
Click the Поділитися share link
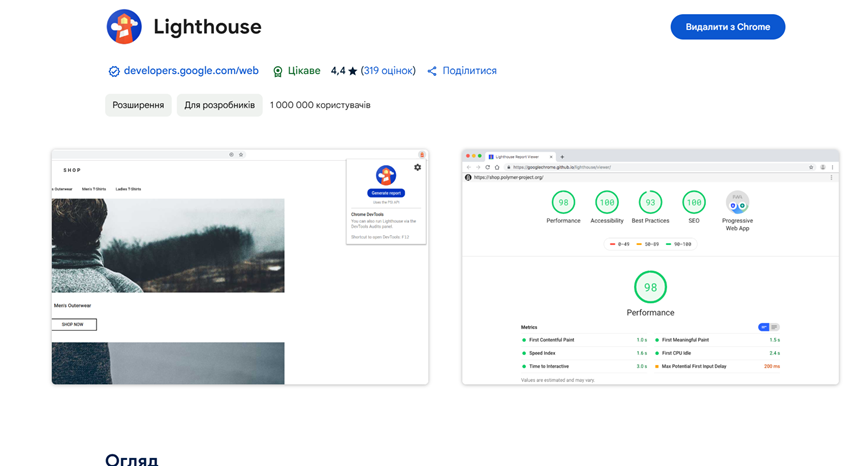[469, 70]
